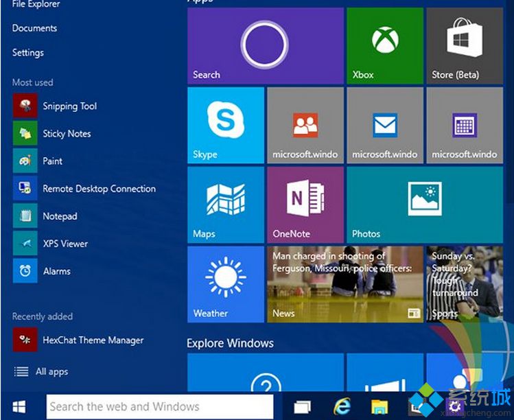Open the Maps tile
This screenshot has height=420, width=514.
pos(226,205)
